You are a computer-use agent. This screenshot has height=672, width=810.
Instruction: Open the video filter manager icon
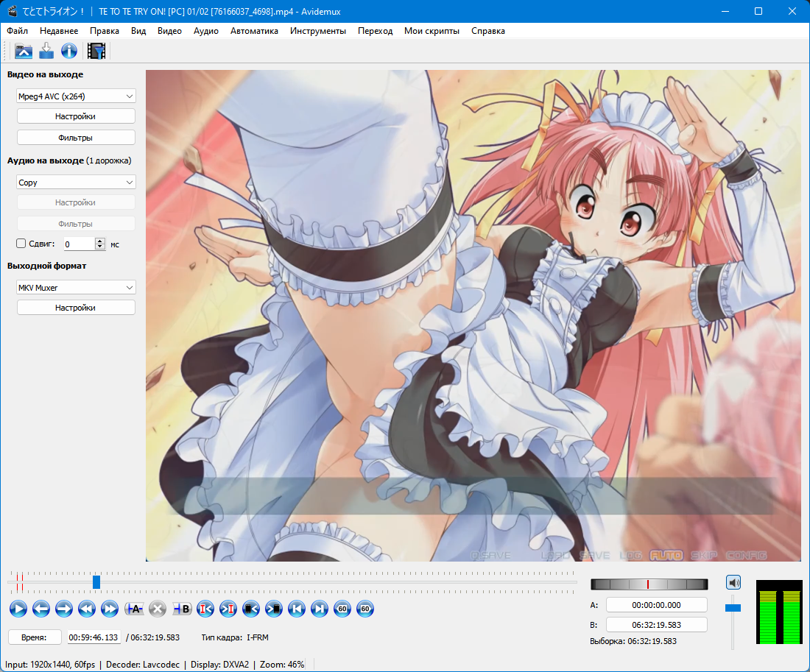click(96, 51)
